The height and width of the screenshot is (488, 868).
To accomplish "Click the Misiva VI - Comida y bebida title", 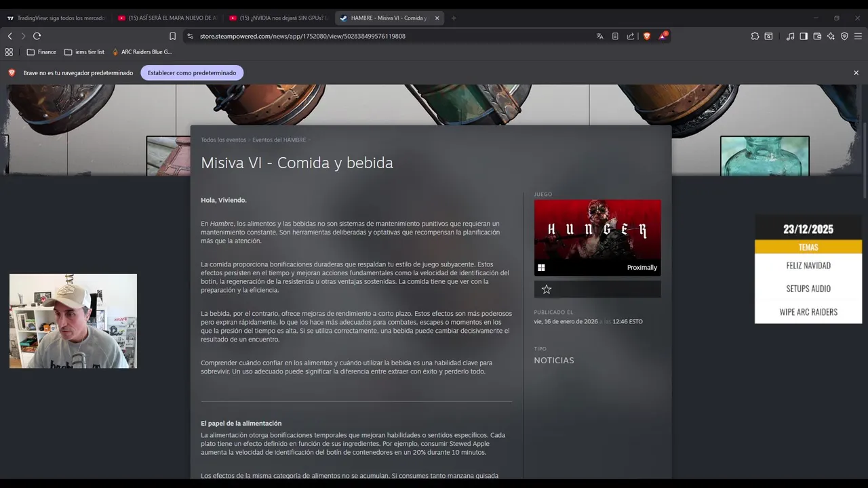I will 297,163.
